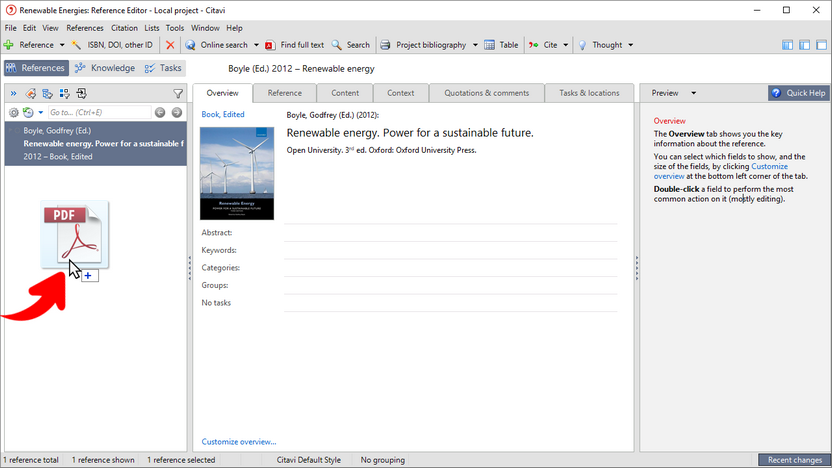Viewport: 832px width, 468px height.
Task: Click the forward navigation arrow
Action: (177, 112)
